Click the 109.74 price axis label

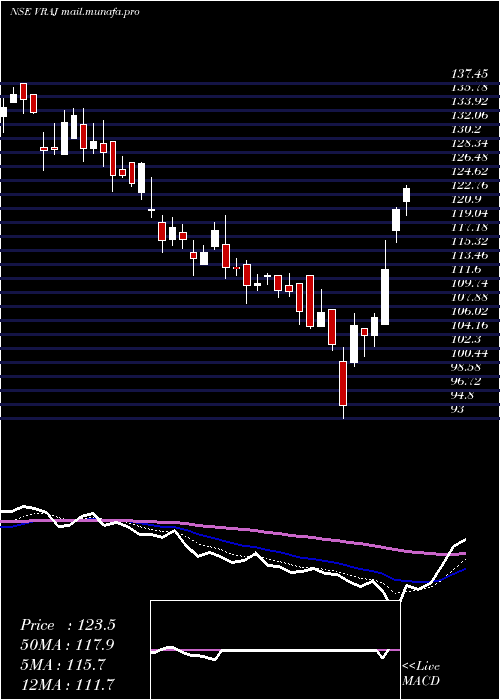click(x=469, y=283)
